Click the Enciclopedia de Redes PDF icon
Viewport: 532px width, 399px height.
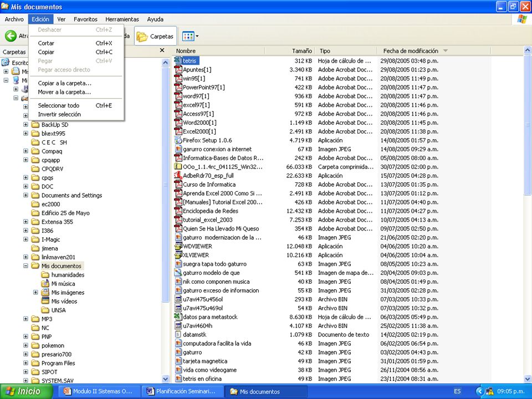click(178, 211)
